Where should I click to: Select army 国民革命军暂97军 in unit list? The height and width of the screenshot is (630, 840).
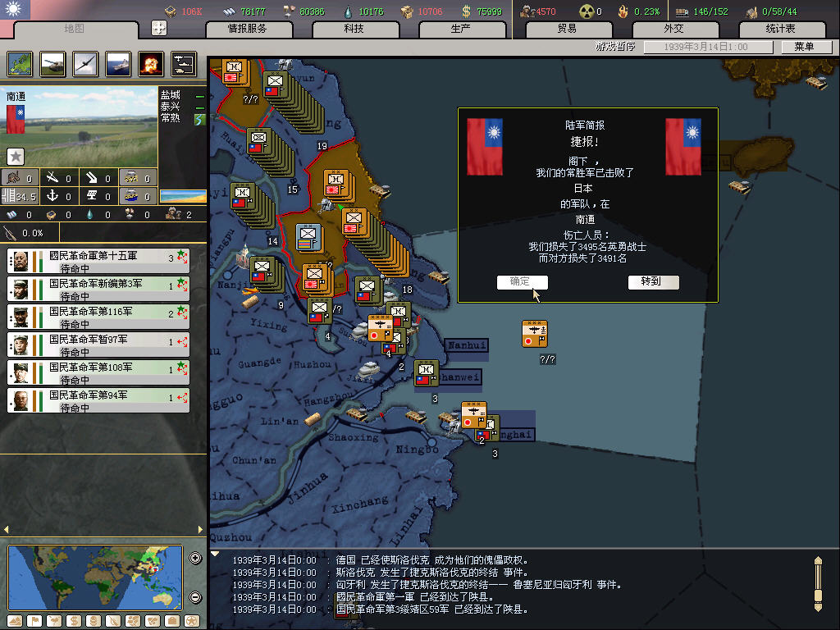click(98, 345)
